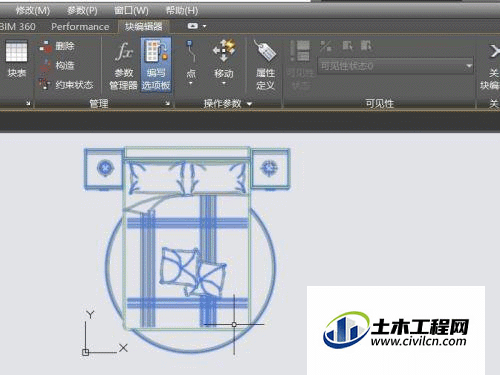
Task: Select the 移动 move action tool
Action: [x=224, y=59]
